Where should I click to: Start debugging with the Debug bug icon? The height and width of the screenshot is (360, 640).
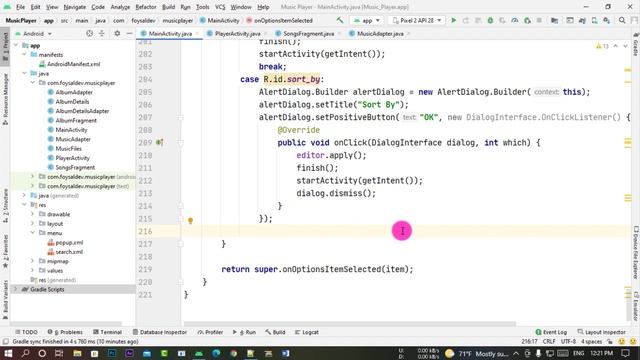point(490,20)
